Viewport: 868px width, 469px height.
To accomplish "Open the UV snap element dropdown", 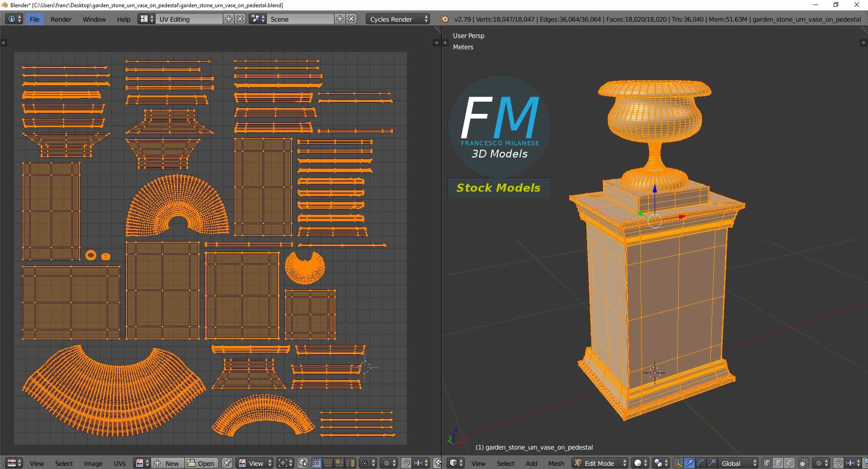I will (421, 463).
